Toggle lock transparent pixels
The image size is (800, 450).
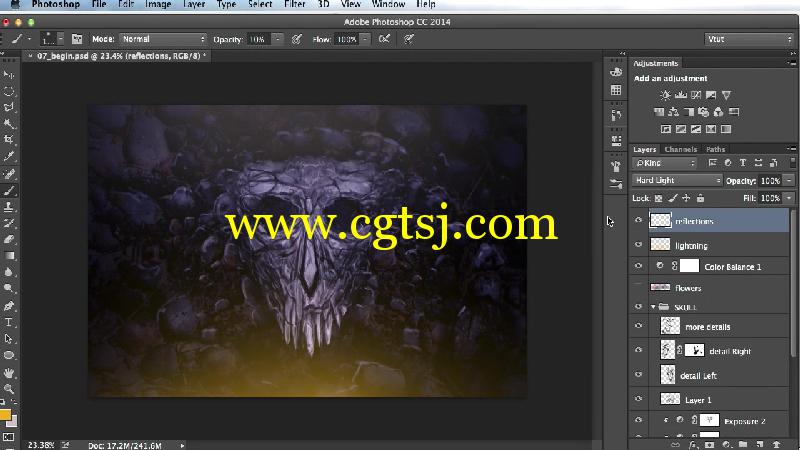pos(659,198)
